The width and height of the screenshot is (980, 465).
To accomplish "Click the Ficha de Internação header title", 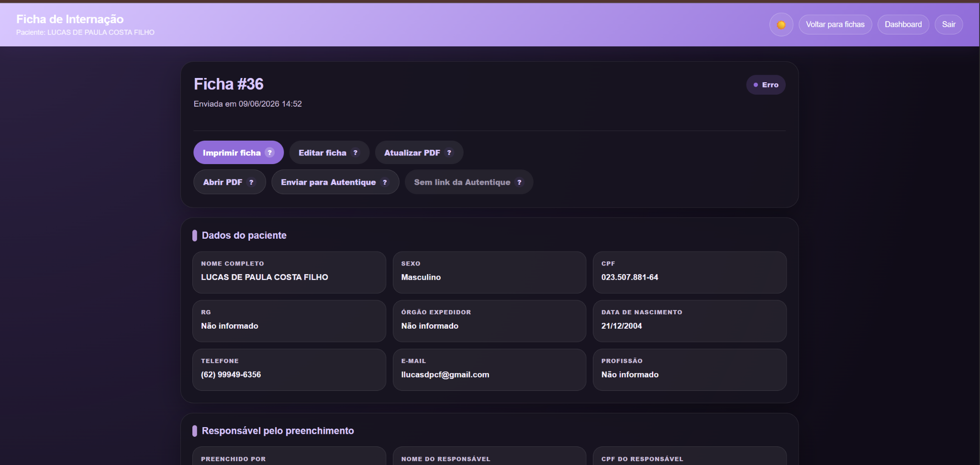I will point(70,19).
